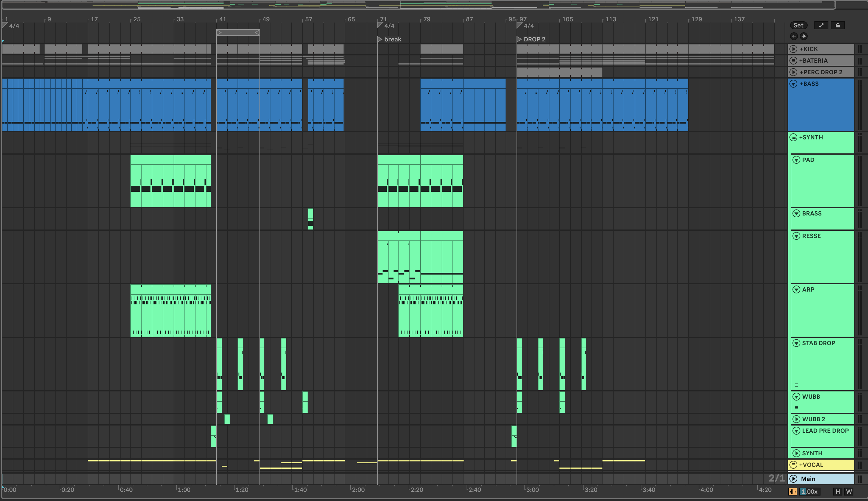Collapse the BRASS track

click(x=796, y=213)
